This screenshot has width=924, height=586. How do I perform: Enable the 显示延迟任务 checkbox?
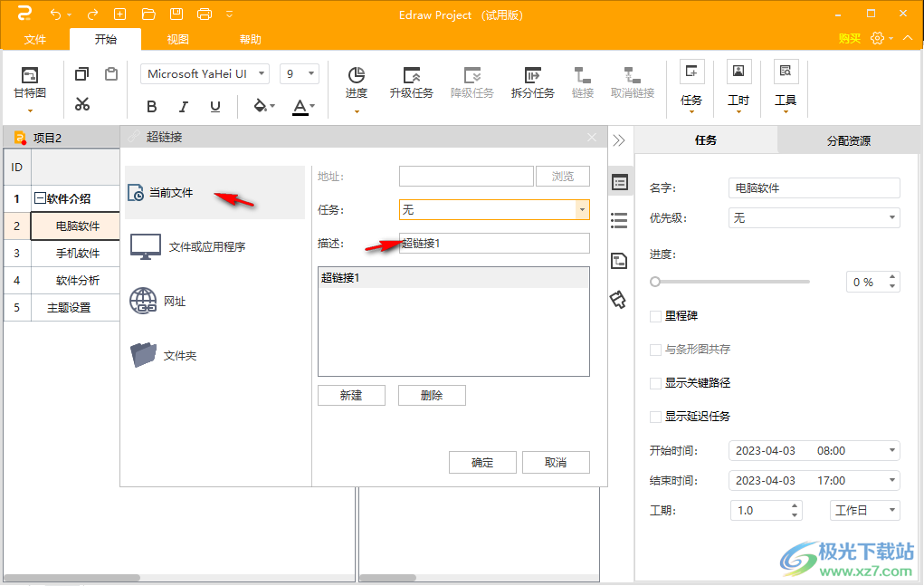pyautogui.click(x=655, y=417)
